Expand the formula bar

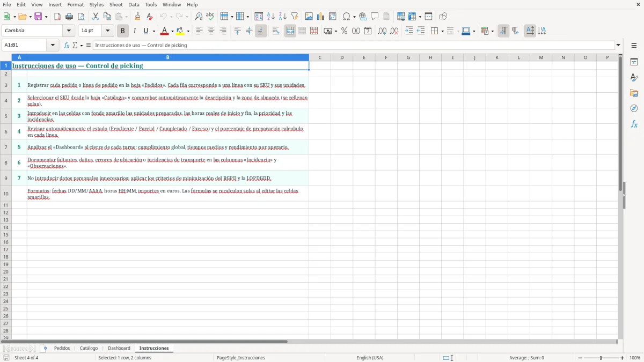pyautogui.click(x=619, y=46)
